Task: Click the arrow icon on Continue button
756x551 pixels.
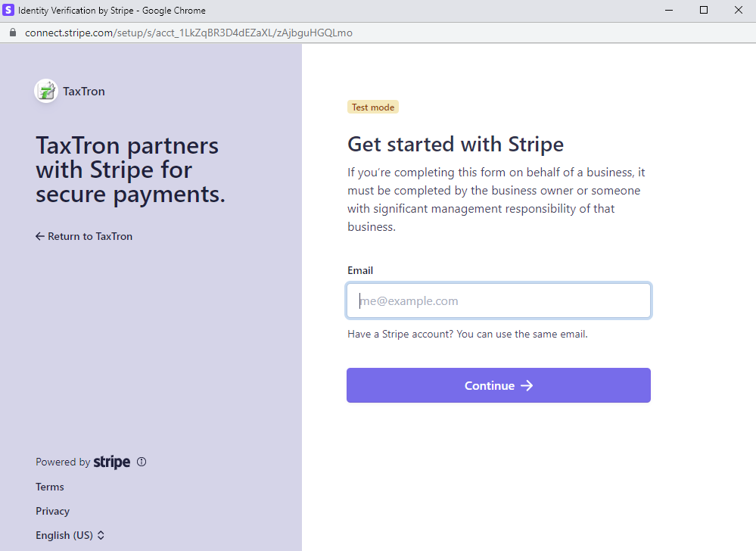Action: pyautogui.click(x=527, y=386)
